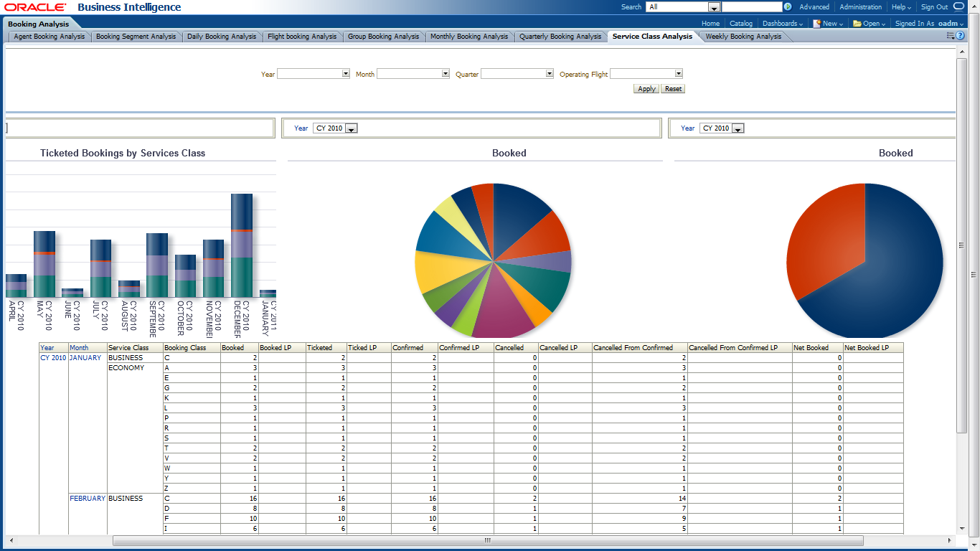Click in the search text field

pyautogui.click(x=751, y=7)
